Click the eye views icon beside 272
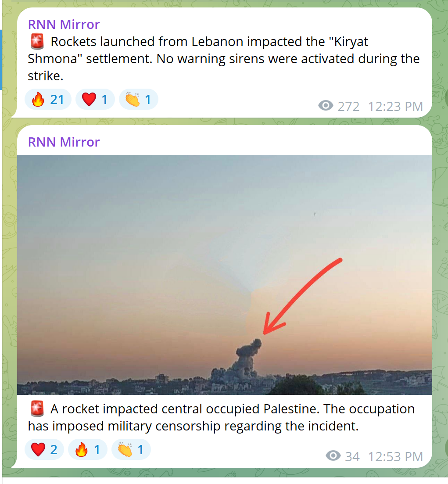This screenshot has width=448, height=484. (x=326, y=106)
